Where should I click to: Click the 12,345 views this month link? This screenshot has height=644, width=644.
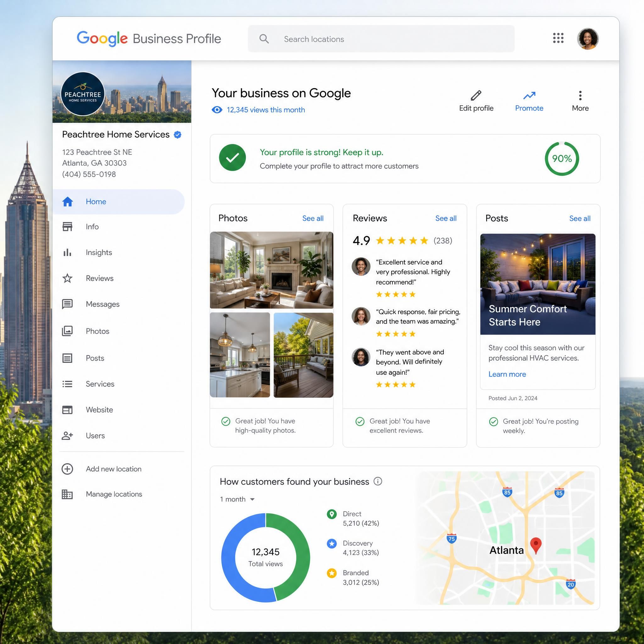(x=266, y=110)
